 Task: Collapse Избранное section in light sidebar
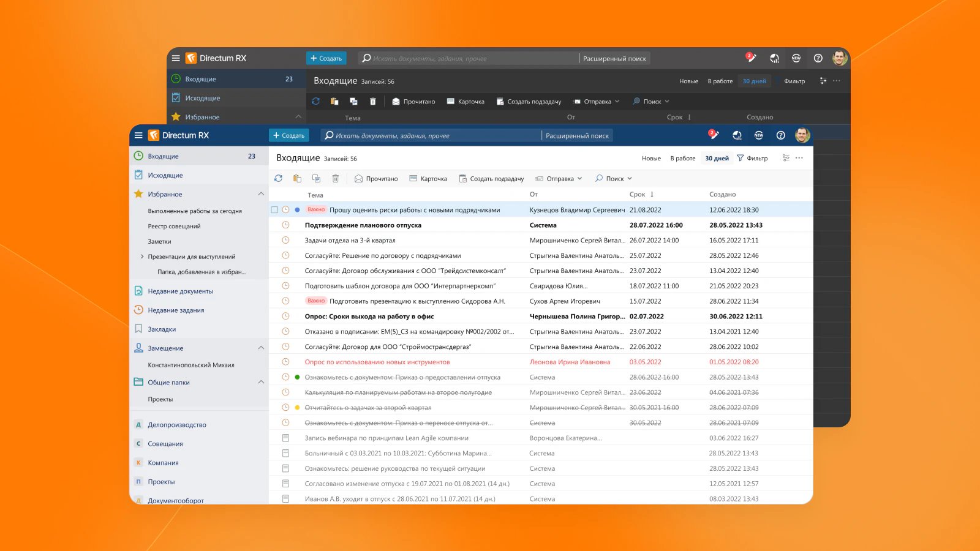pyautogui.click(x=261, y=194)
